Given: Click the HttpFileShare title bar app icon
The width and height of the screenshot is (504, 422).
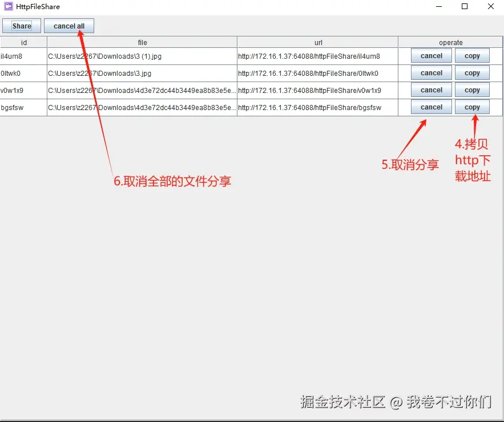Looking at the screenshot, I should click(7, 6).
